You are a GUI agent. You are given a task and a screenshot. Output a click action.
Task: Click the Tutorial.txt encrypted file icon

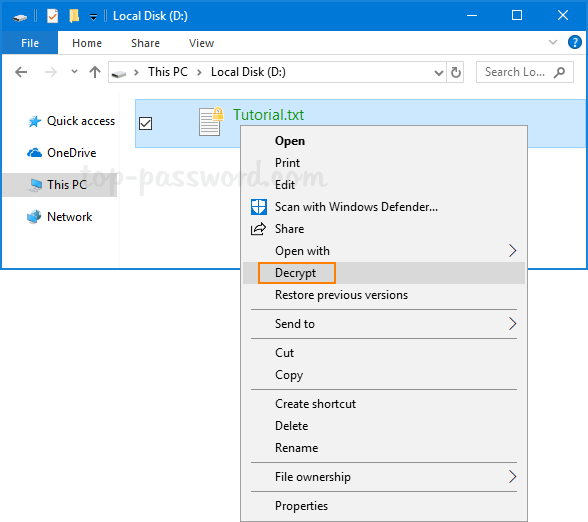(x=211, y=122)
